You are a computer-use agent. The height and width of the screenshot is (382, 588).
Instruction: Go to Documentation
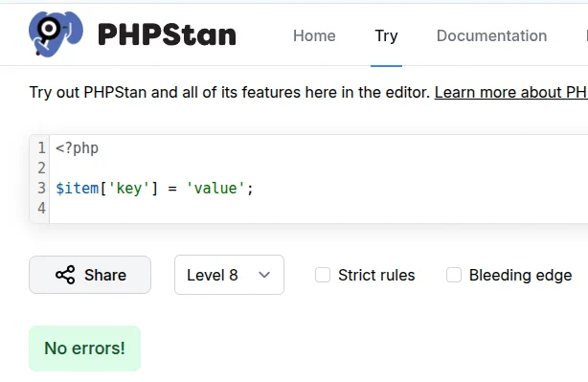point(491,36)
